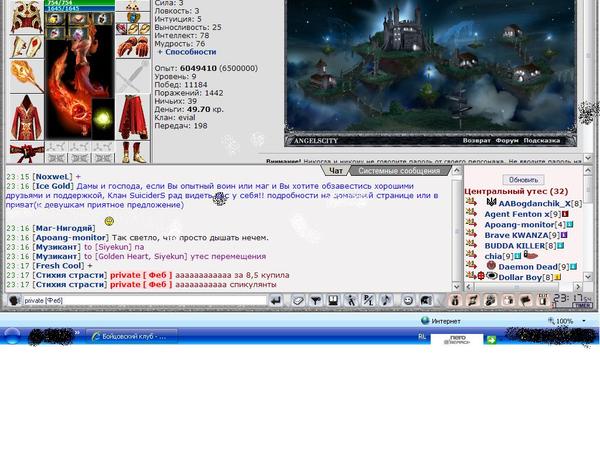Viewport: 600px width, 450px height.
Task: Click the floppy disk save chat icon
Action: click(333, 301)
